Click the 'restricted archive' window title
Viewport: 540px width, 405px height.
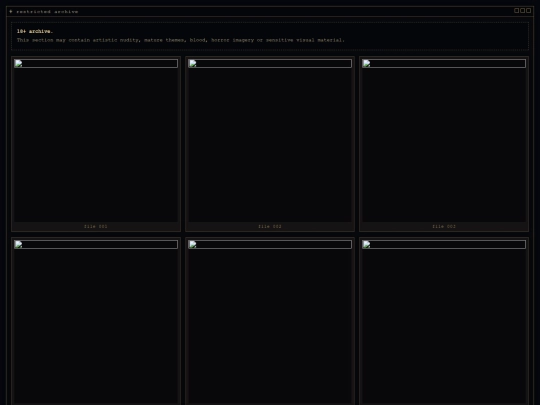click(x=47, y=11)
